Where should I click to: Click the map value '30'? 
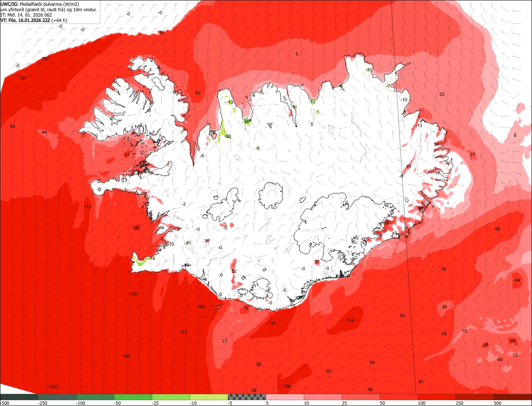point(207,241)
